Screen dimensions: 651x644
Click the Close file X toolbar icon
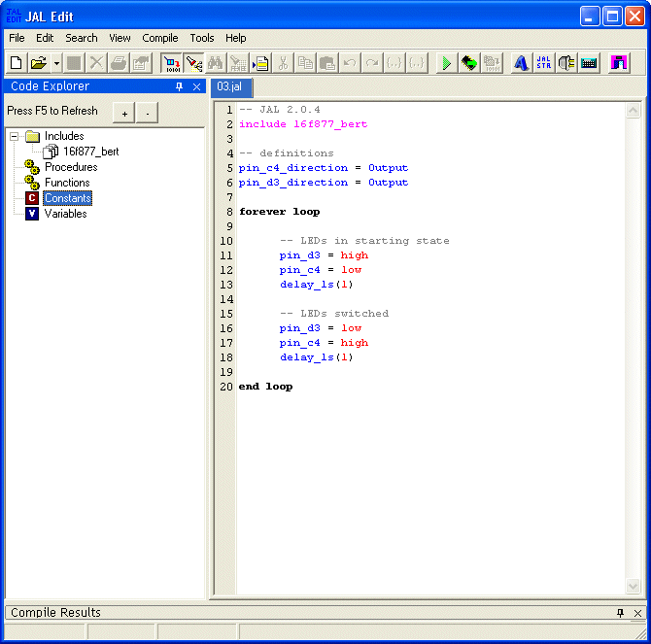96,63
